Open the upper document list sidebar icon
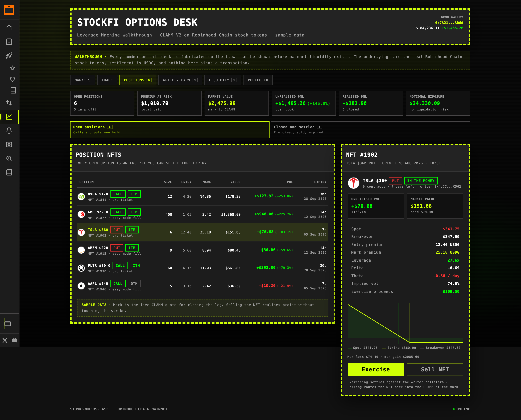Viewport: 521px width, 420px height. pyautogui.click(x=13, y=90)
